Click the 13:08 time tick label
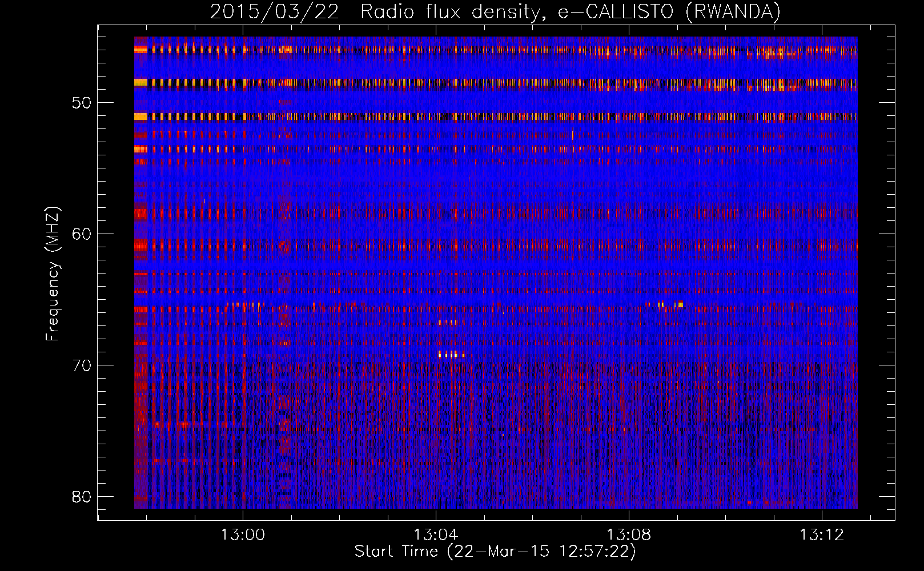The width and height of the screenshot is (924, 571). [x=629, y=535]
